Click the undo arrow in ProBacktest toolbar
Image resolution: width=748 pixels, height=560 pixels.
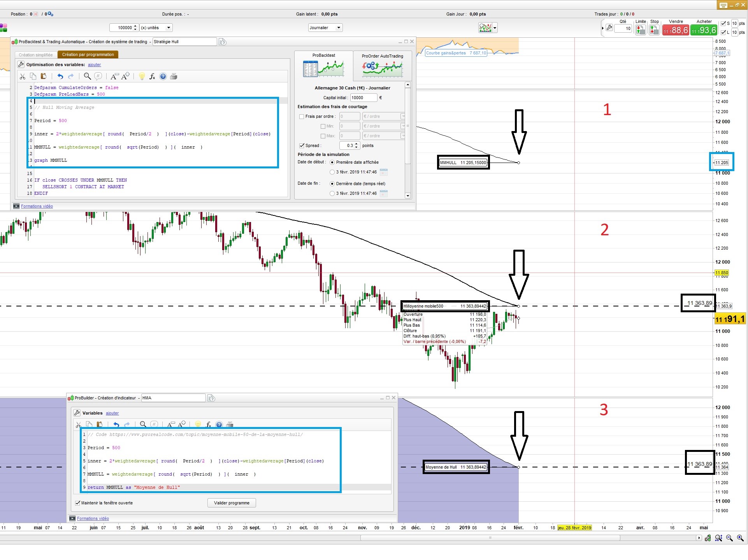point(60,77)
